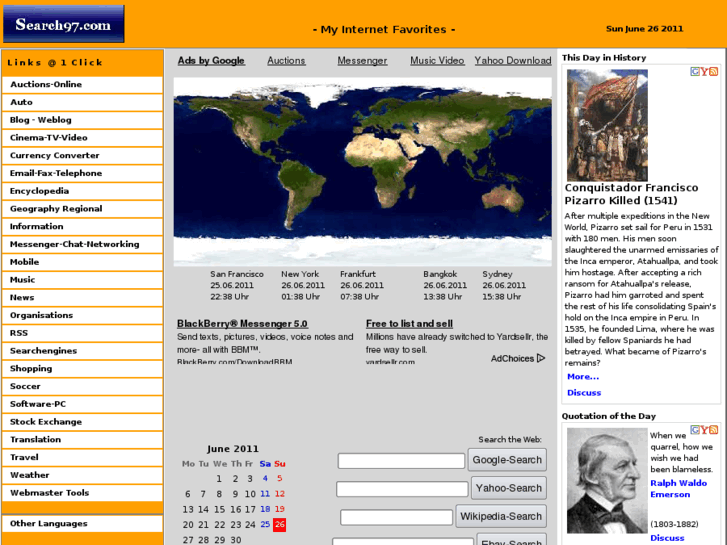Screen dimensions: 727x545
Task: Open the Auctions-Online category
Action: click(x=83, y=84)
